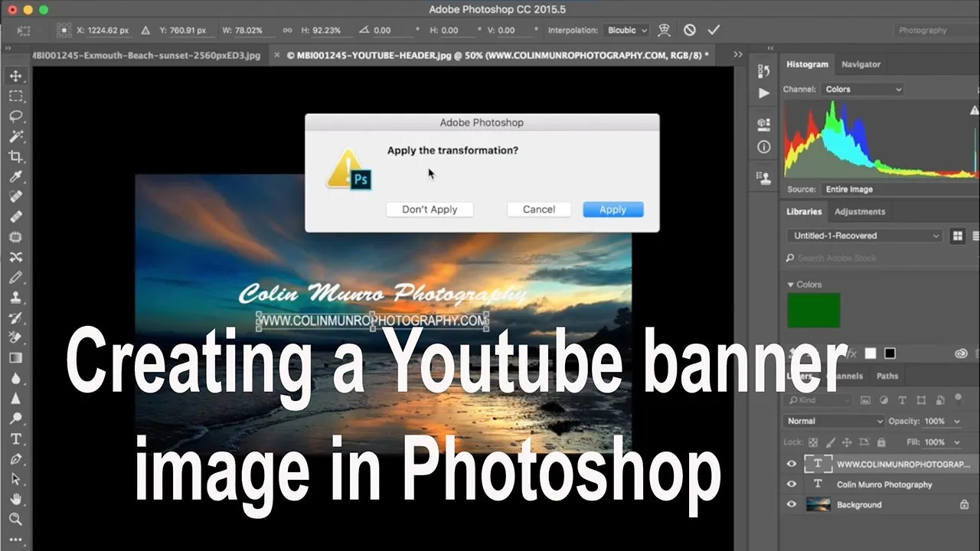The width and height of the screenshot is (980, 551).
Task: Select the Gradient tool
Action: pos(15,358)
